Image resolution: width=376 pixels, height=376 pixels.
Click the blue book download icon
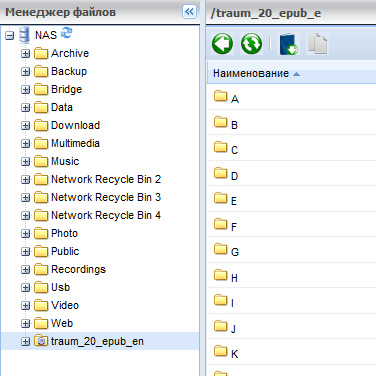[289, 44]
